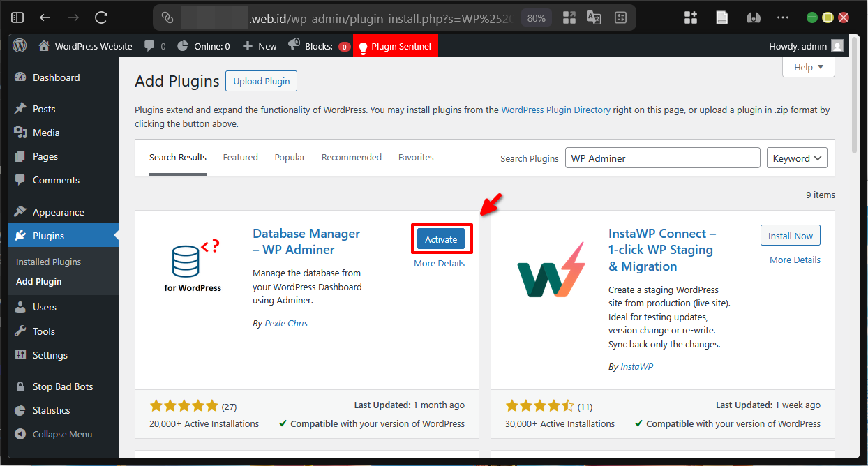Click the browser translate icon
868x466 pixels.
click(x=594, y=17)
